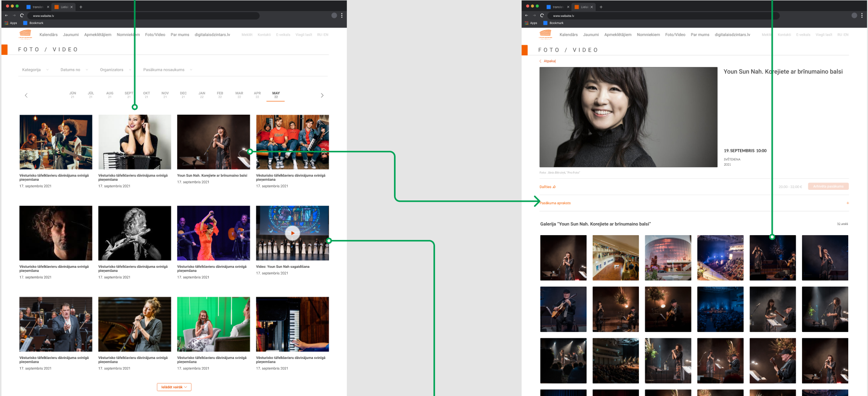Open Par mums menu in left window

click(180, 35)
